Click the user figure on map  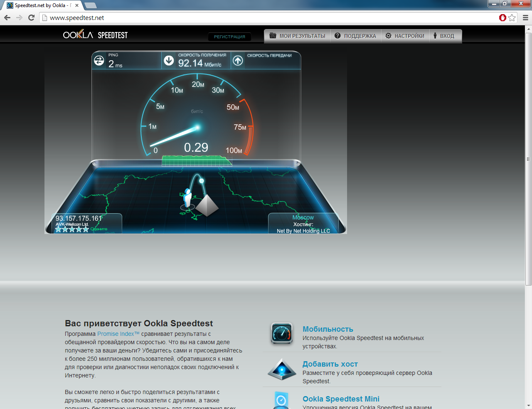[188, 198]
